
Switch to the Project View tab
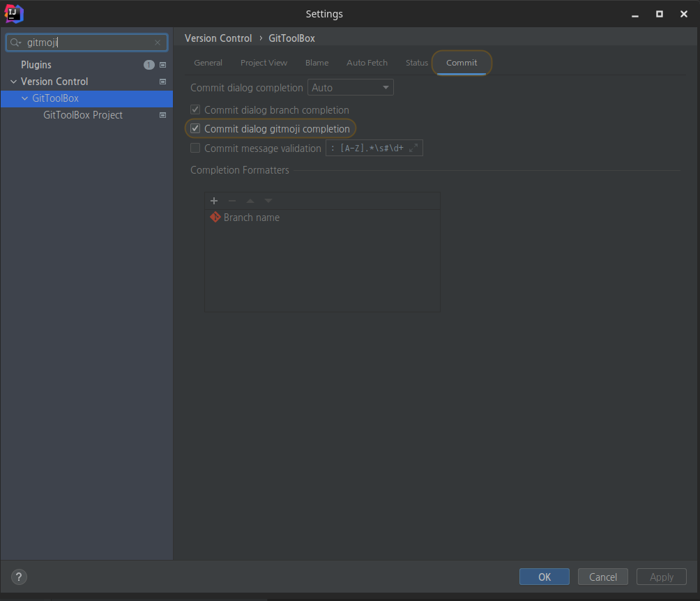(264, 63)
